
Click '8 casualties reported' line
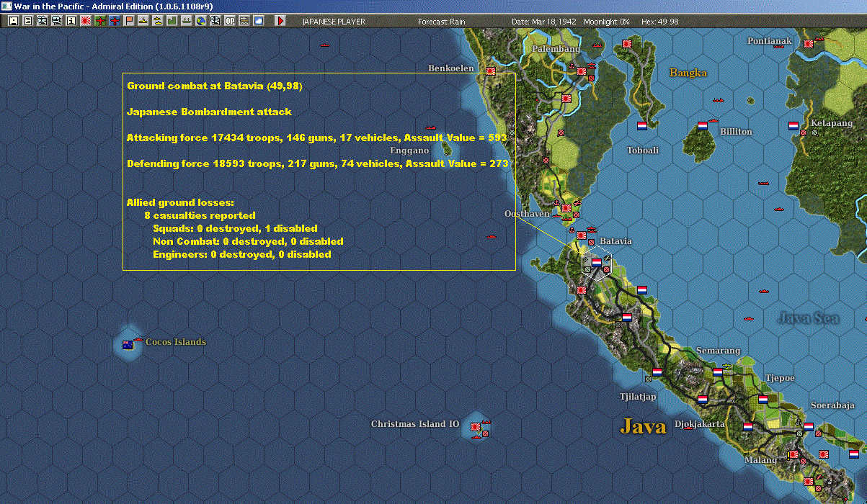pyautogui.click(x=200, y=215)
